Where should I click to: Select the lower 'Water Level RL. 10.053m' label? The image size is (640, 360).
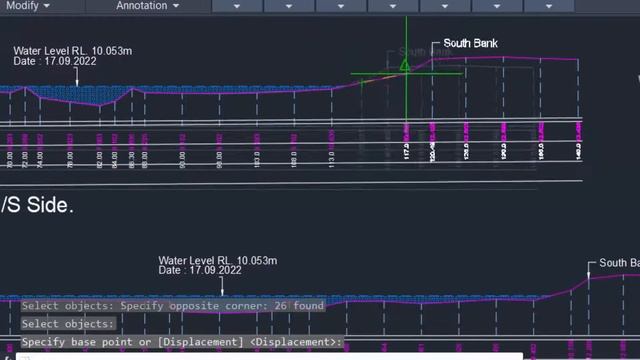coord(218,260)
